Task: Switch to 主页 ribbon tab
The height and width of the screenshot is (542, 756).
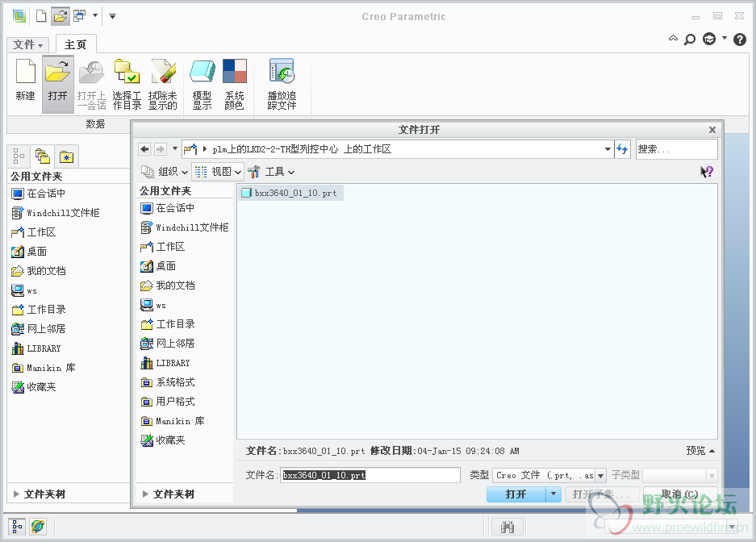Action: coord(75,45)
